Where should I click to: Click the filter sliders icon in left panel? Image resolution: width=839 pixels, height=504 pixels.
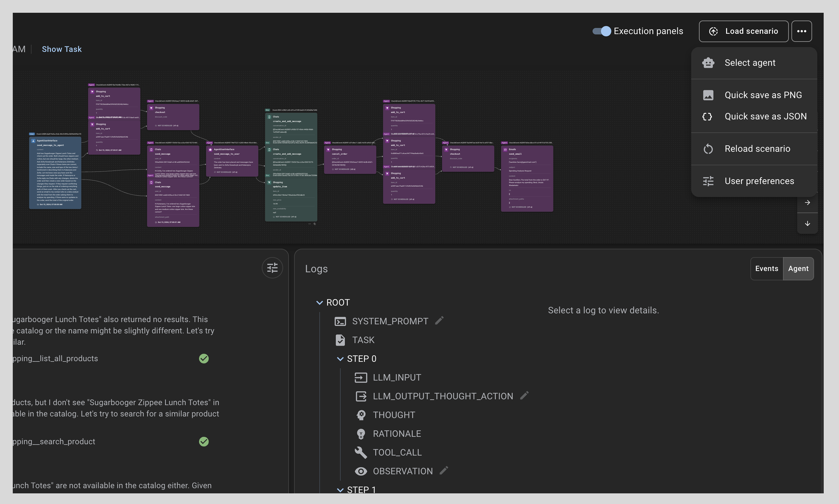tap(272, 268)
